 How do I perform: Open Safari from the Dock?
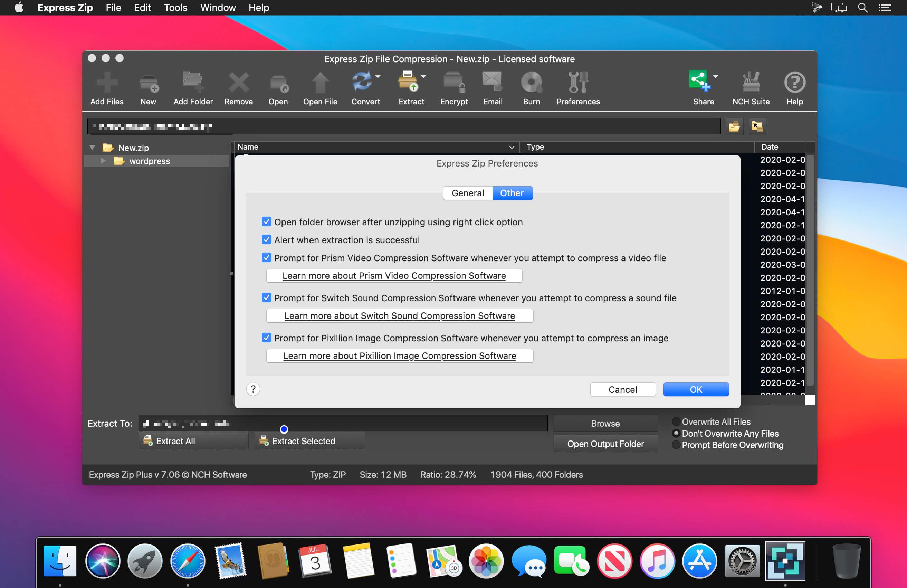[188, 561]
